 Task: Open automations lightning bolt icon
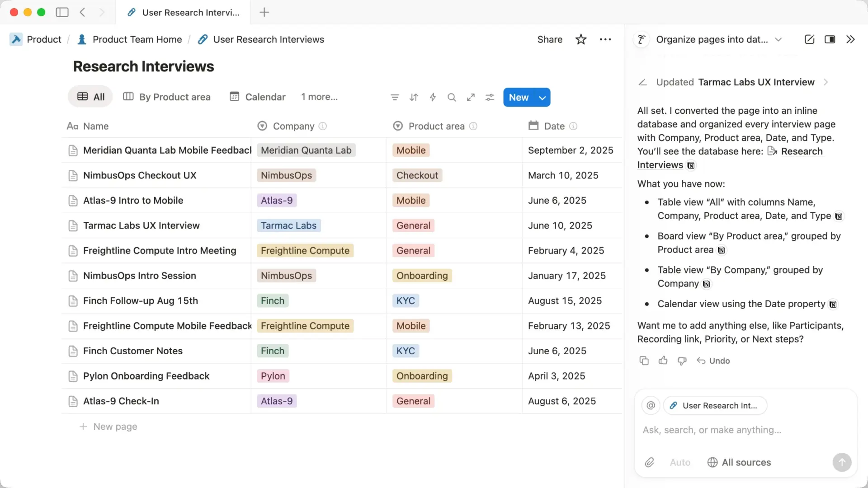click(433, 97)
